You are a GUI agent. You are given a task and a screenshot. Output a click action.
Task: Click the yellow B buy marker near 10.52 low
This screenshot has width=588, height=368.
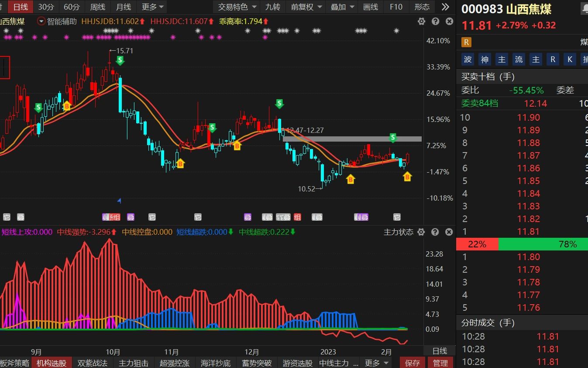click(351, 179)
